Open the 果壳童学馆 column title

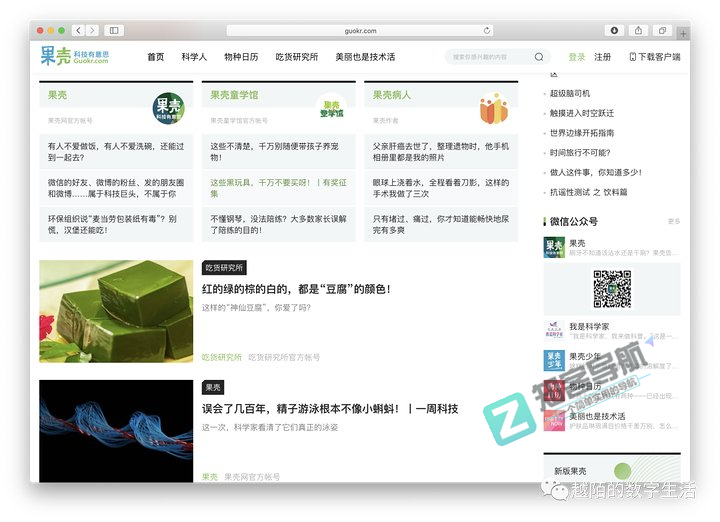coord(234,95)
